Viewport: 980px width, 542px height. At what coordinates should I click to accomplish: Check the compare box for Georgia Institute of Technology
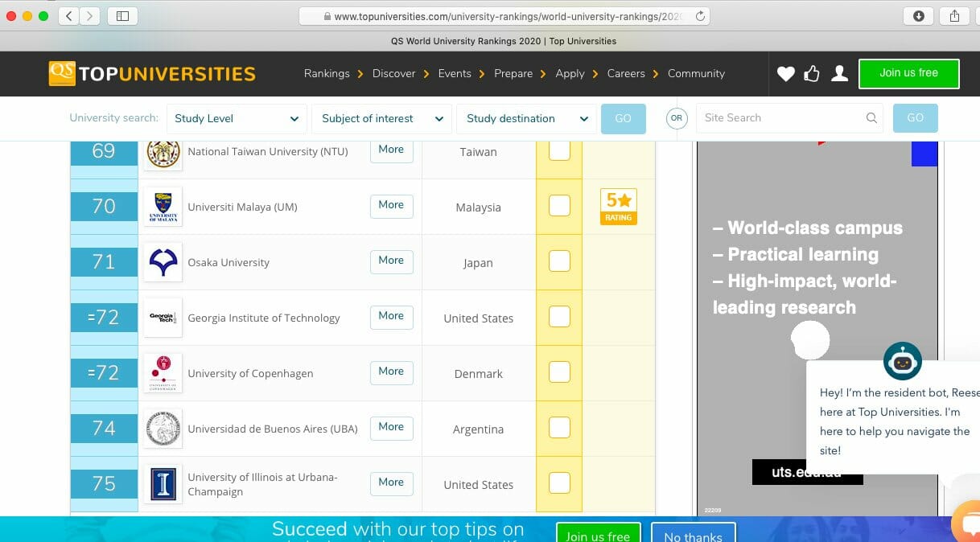tap(559, 317)
